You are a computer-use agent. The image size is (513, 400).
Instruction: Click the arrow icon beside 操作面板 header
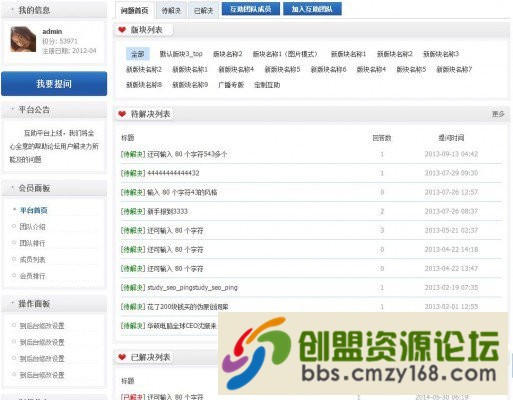pos(12,303)
